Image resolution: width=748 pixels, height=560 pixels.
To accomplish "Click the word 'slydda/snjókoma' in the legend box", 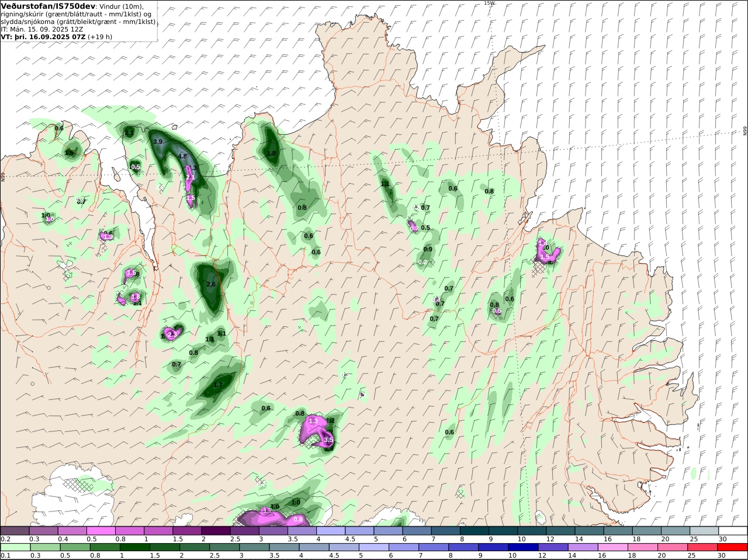I will (x=27, y=22).
